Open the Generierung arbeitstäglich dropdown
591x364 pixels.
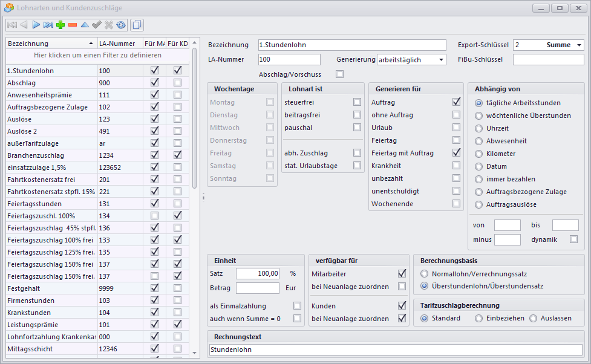pos(441,59)
